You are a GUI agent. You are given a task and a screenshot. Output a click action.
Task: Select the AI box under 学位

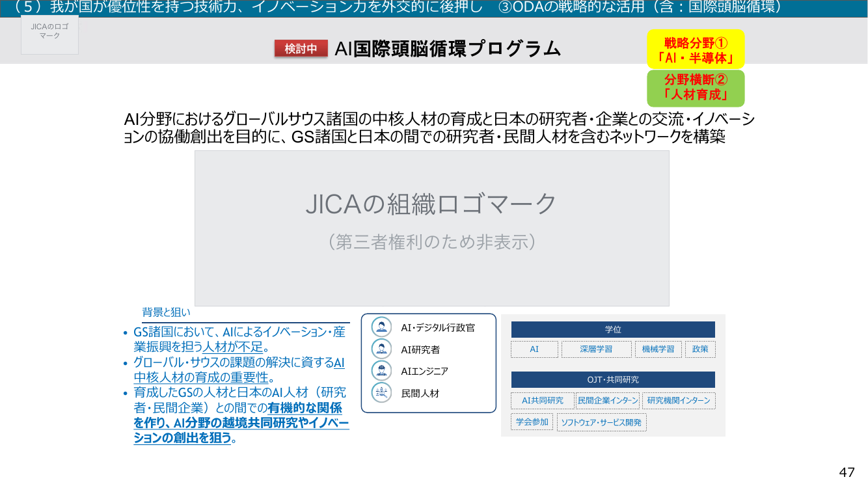534,349
